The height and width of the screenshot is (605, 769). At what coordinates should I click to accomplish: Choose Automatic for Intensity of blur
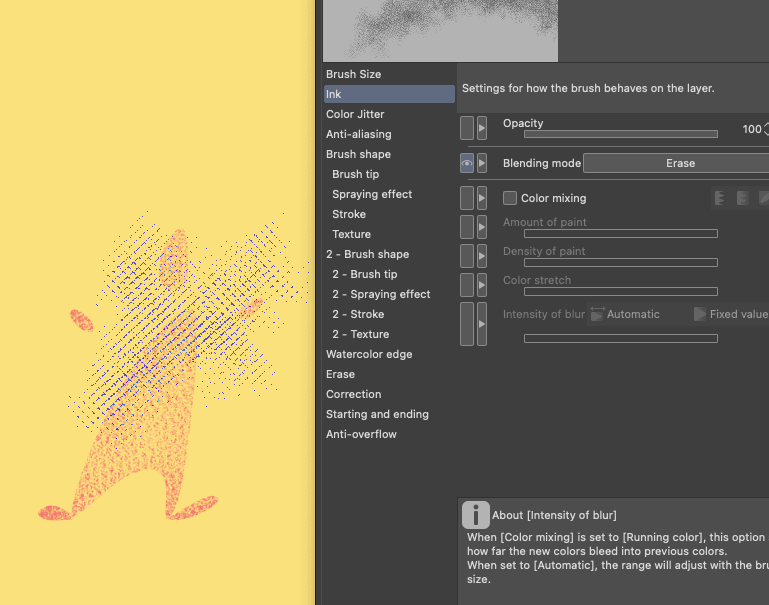[x=625, y=314]
